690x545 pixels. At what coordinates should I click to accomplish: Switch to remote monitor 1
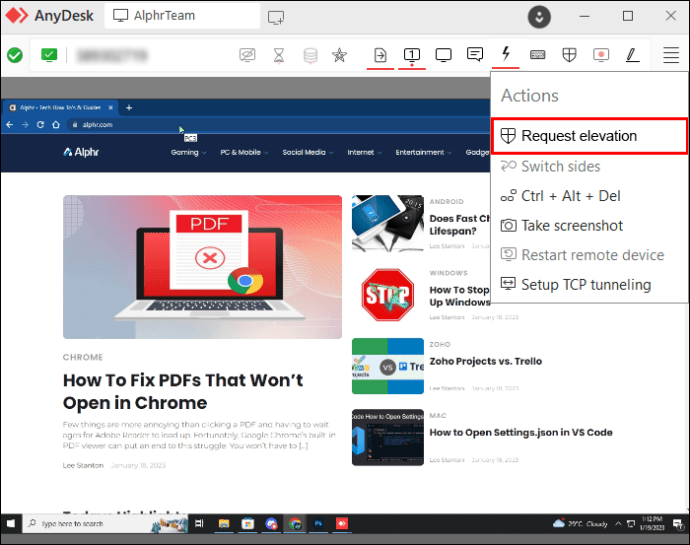(x=412, y=55)
